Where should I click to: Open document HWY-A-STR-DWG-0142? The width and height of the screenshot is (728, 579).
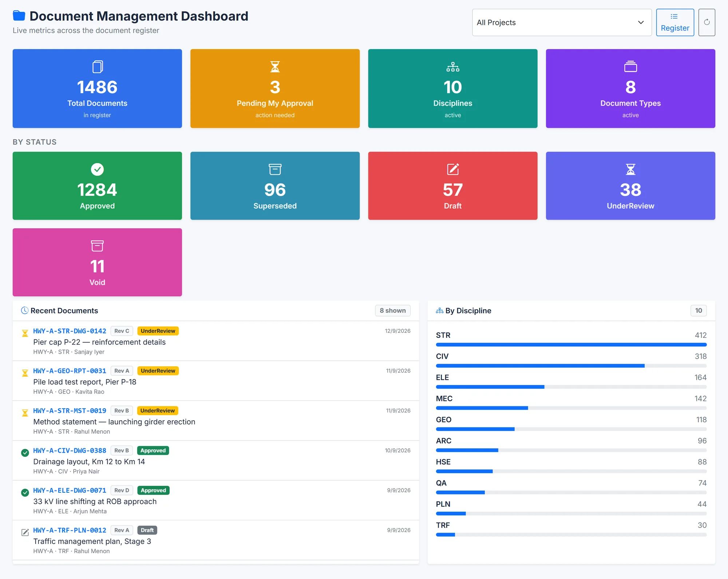tap(70, 331)
